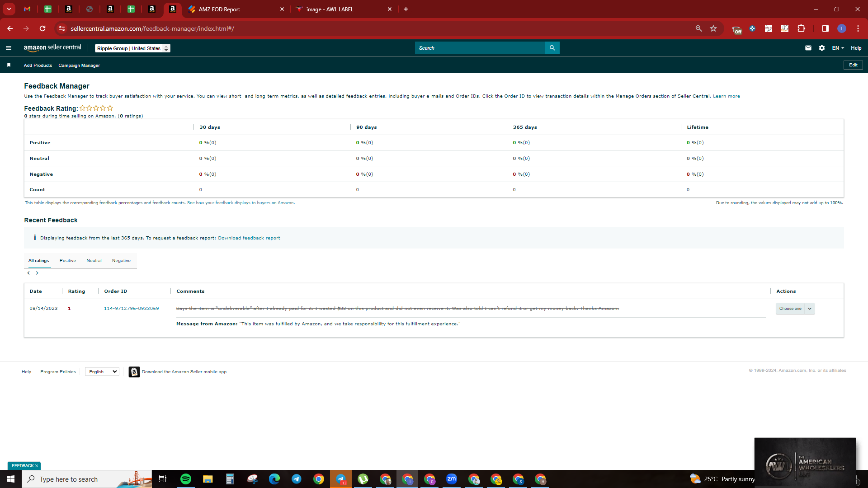Click the search magnifier button
The width and height of the screenshot is (868, 488).
click(552, 48)
